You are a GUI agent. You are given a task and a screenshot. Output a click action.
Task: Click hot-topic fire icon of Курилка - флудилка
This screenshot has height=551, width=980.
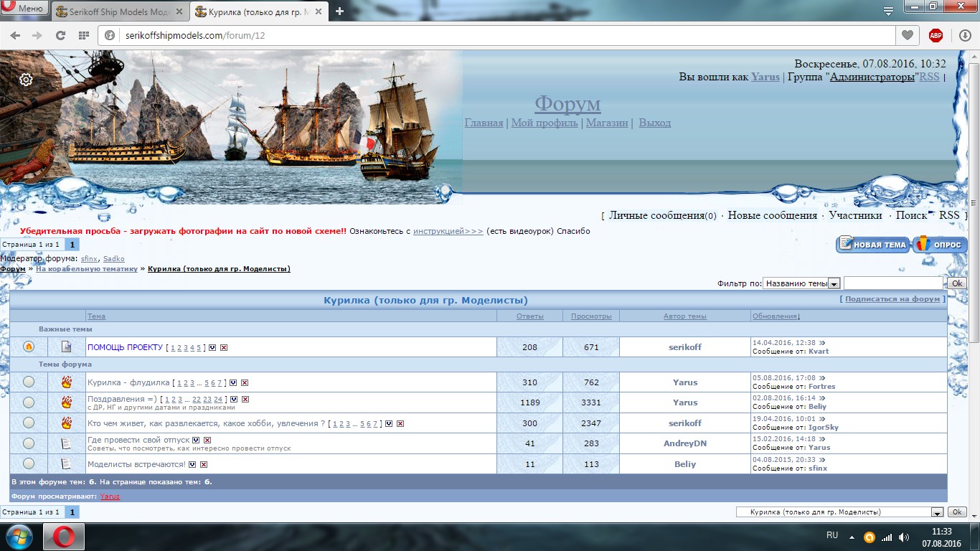67,382
